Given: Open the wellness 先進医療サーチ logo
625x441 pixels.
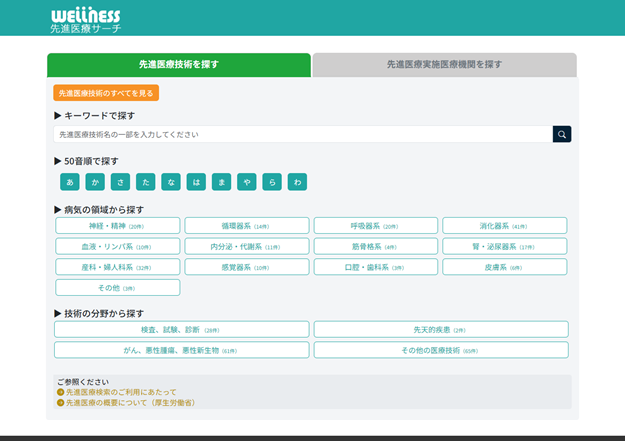Looking at the screenshot, I should [86, 20].
